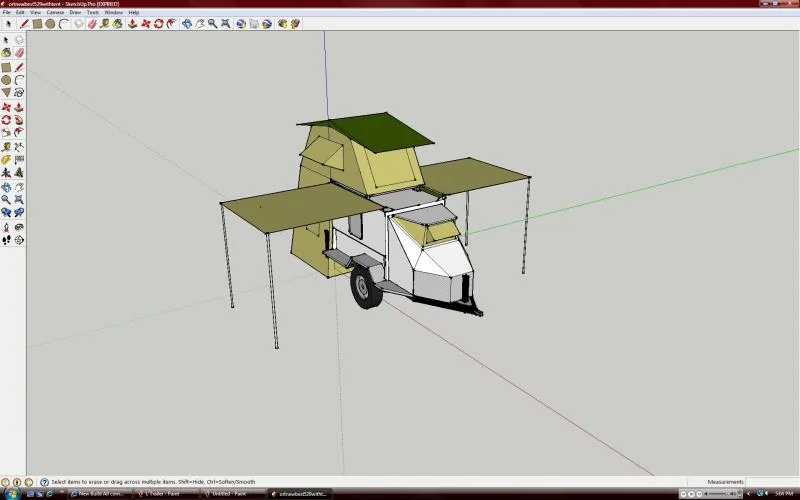
Task: Open the Camera menu
Action: (55, 12)
